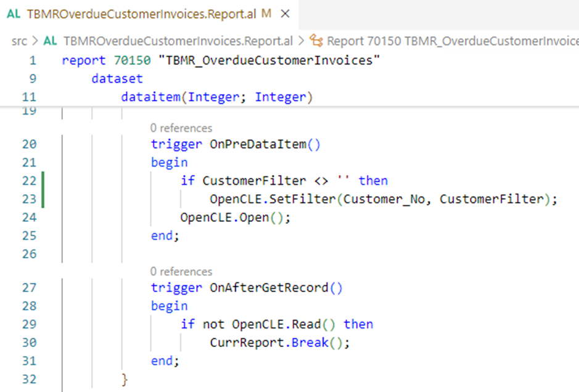
Task: Click the report symbol icon in the breadcrumb
Action: (x=316, y=41)
